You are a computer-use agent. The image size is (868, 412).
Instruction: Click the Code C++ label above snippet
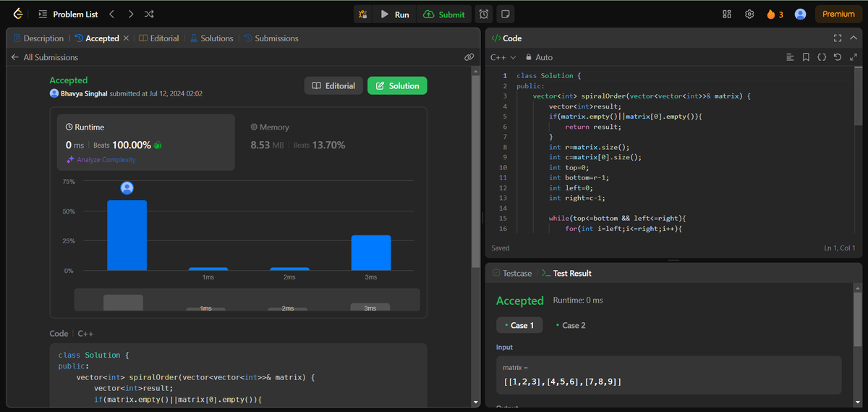click(71, 334)
